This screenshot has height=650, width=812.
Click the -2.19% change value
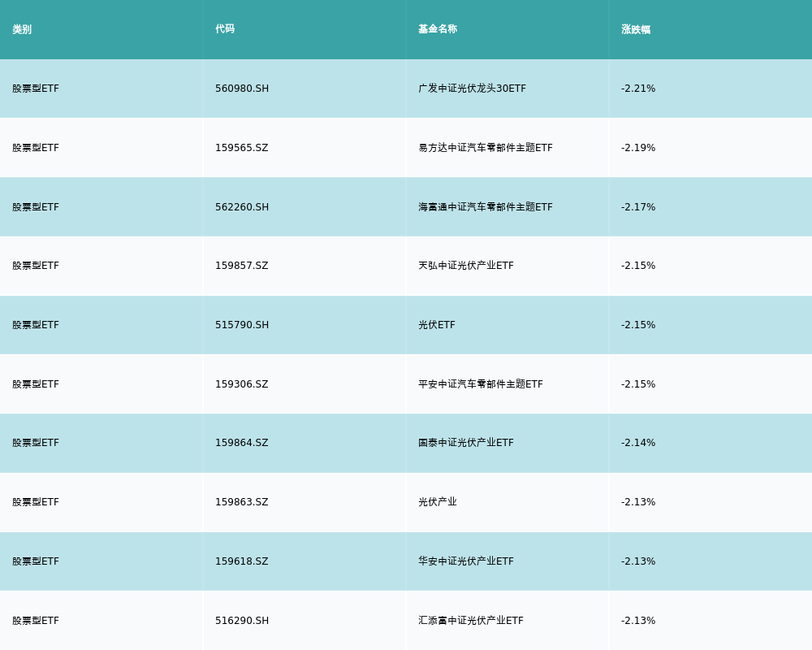638,148
